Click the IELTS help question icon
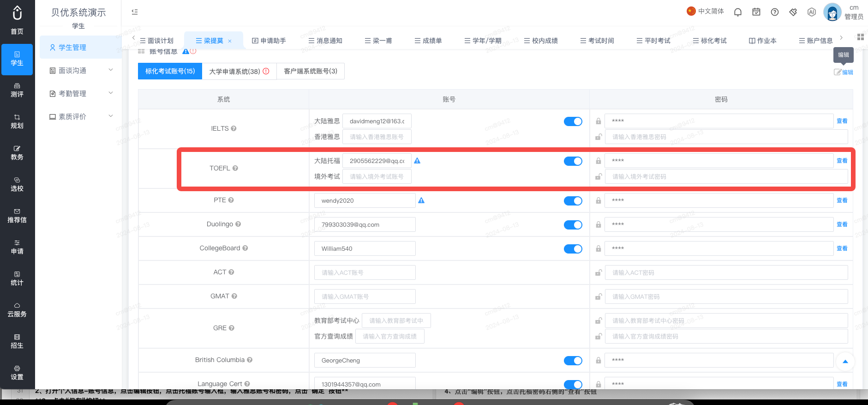 (x=233, y=128)
